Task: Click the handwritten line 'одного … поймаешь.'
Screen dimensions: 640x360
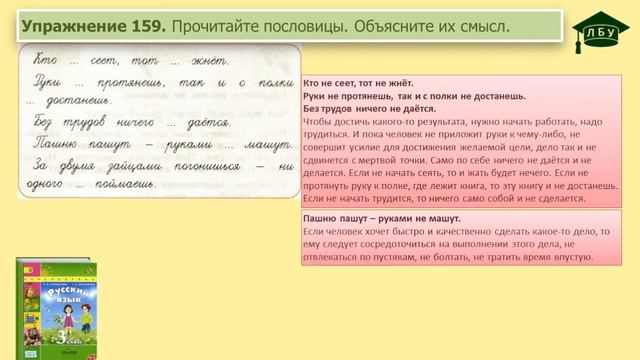Action: pyautogui.click(x=91, y=184)
